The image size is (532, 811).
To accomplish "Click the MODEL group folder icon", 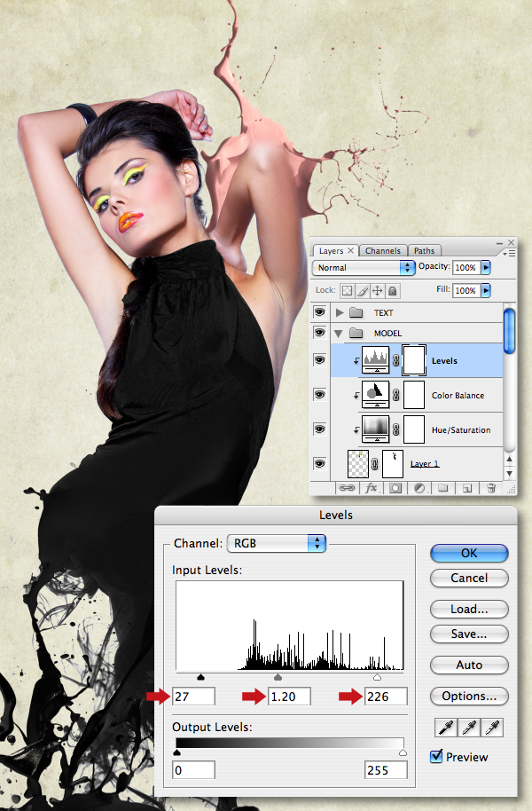I will (356, 333).
